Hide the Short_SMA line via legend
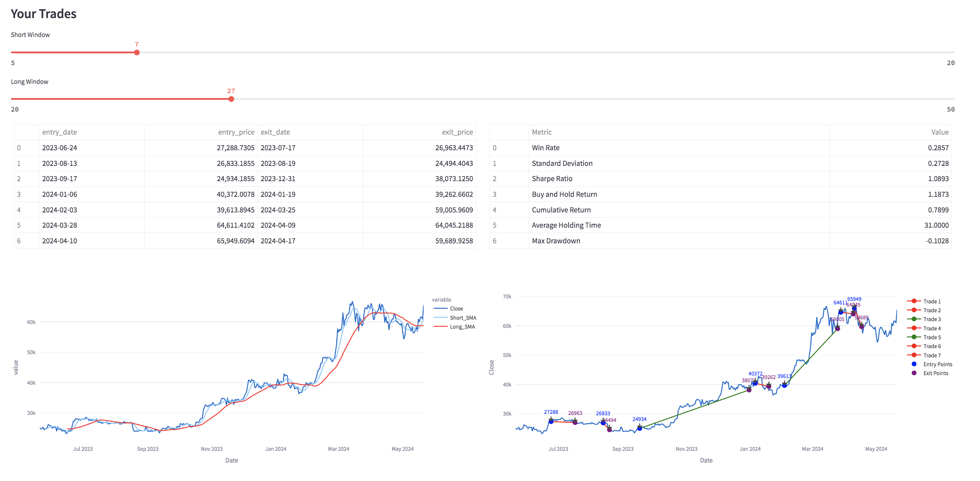 click(x=454, y=318)
